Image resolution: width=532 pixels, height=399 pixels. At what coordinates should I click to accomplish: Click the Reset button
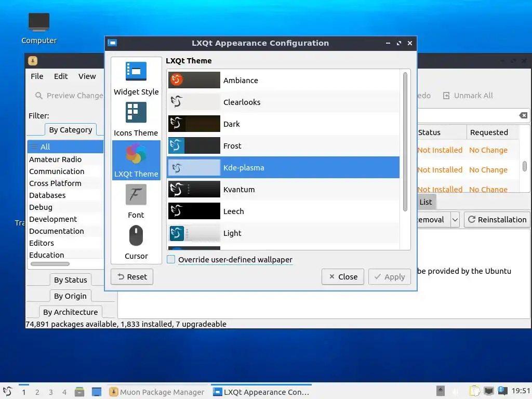pos(132,277)
